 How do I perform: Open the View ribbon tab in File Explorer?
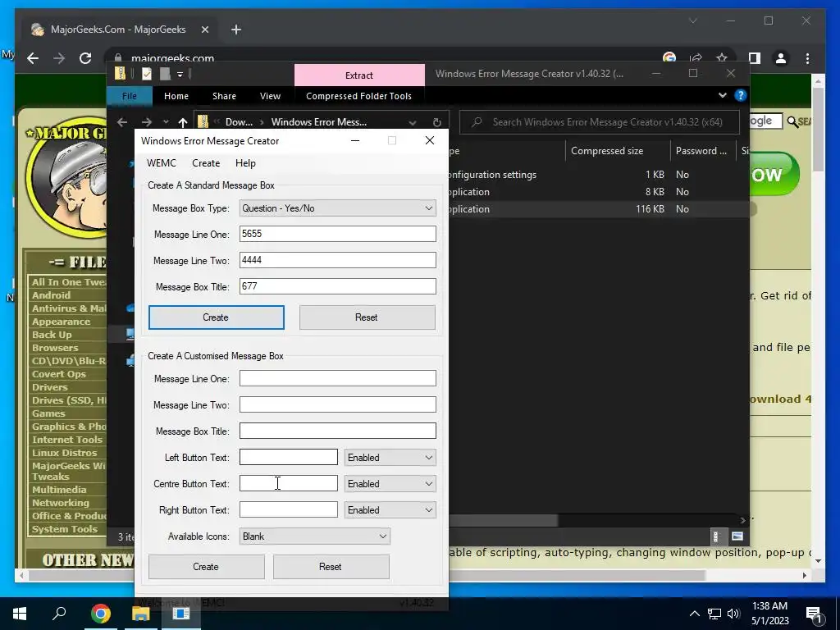[270, 96]
